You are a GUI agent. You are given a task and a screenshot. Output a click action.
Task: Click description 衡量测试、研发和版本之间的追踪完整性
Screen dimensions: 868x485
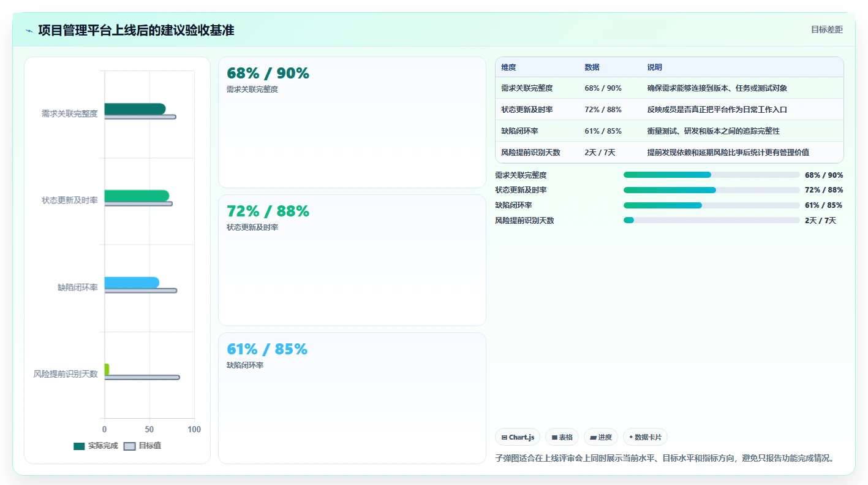point(714,131)
